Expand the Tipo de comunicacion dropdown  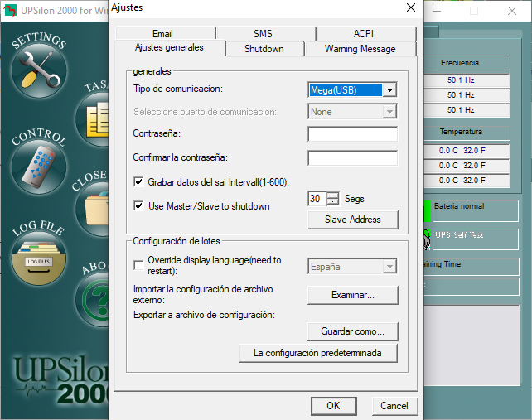click(x=389, y=90)
